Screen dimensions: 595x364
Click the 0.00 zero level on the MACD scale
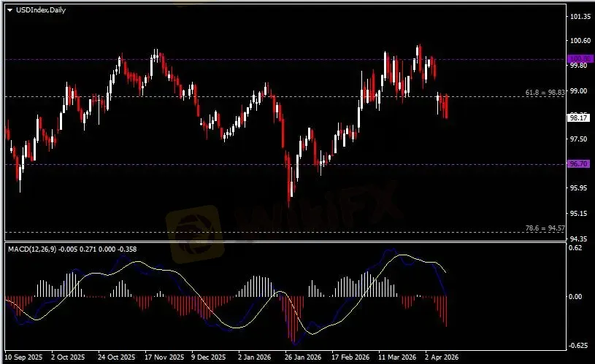click(x=576, y=297)
